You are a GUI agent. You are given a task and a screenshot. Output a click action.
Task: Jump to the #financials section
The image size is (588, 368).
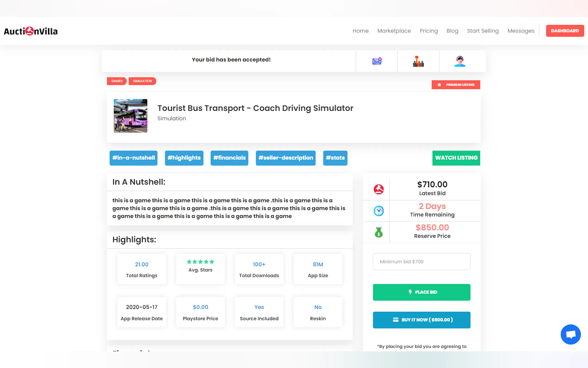click(x=229, y=158)
